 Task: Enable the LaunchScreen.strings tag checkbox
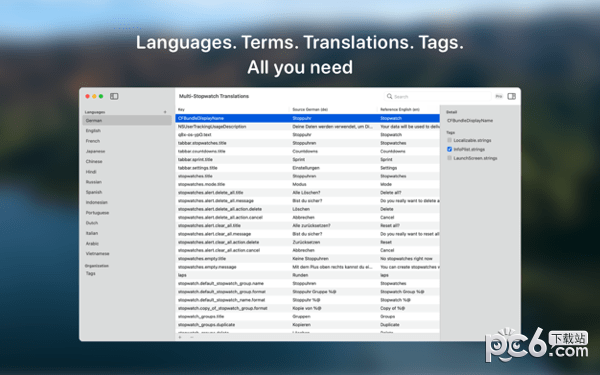click(x=450, y=158)
